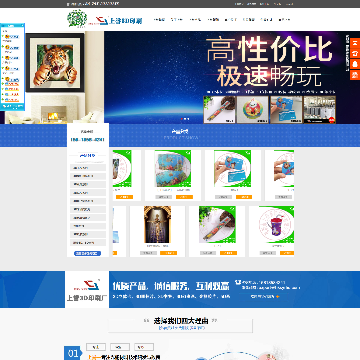This screenshot has height=360, width=360.
Task: Open the first QQ contact in chat widget
Action: click(x=12, y=37)
